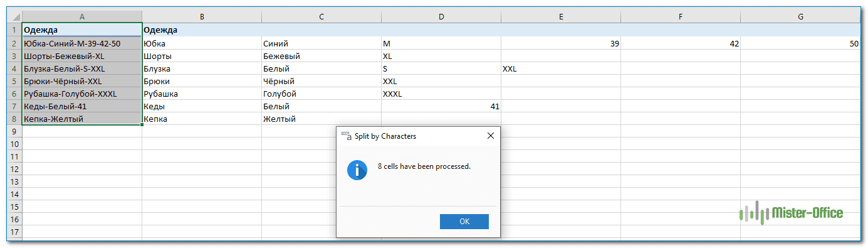The height and width of the screenshot is (248, 868).
Task: Click header cell Одежда in column B
Action: pos(202,30)
